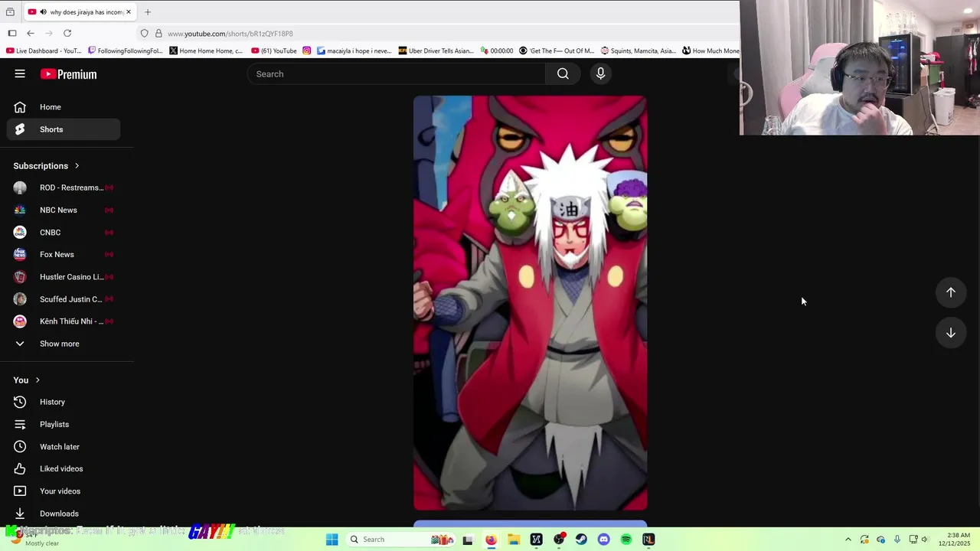Open the Scuffed Justin subscription channel
Image resolution: width=980 pixels, height=551 pixels.
(64, 299)
